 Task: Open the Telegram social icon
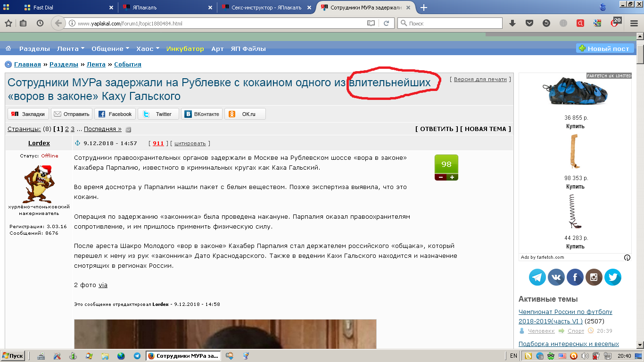tap(537, 277)
